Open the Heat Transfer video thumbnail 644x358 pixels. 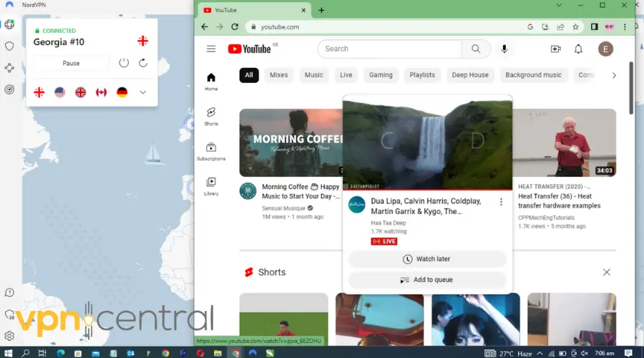tap(565, 142)
